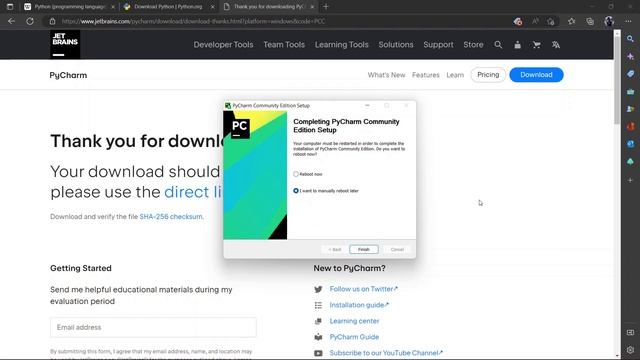Open the Team Tools menu
The image size is (640, 360).
[284, 44]
